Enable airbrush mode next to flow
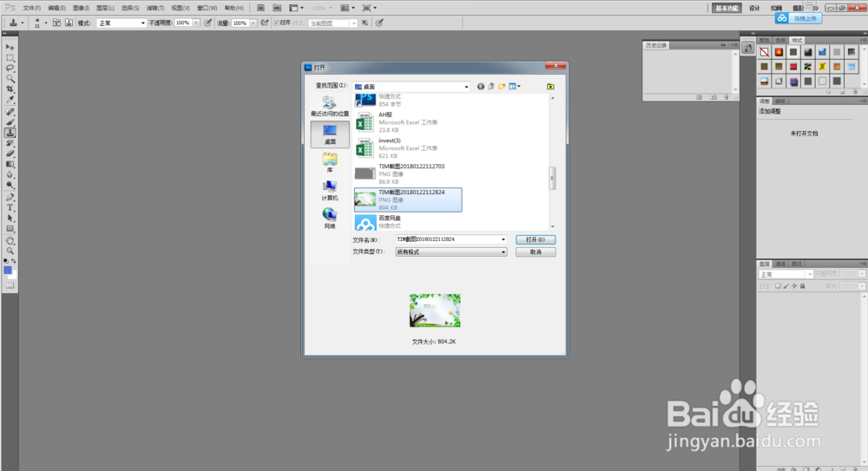Viewport: 868px width, 471px height. (265, 23)
